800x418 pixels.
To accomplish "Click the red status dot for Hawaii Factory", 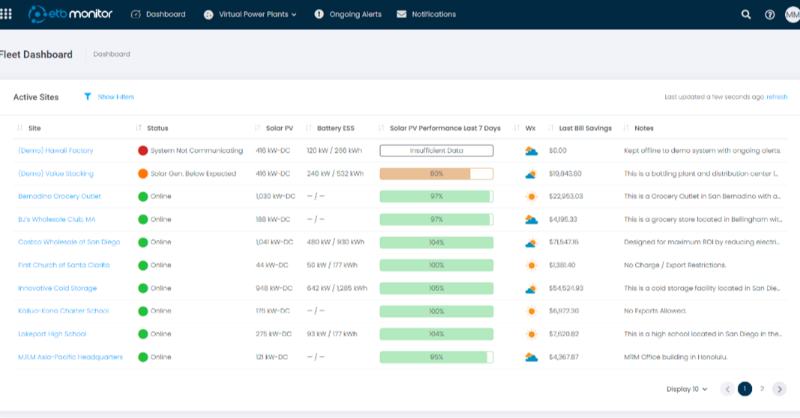I will point(143,151).
